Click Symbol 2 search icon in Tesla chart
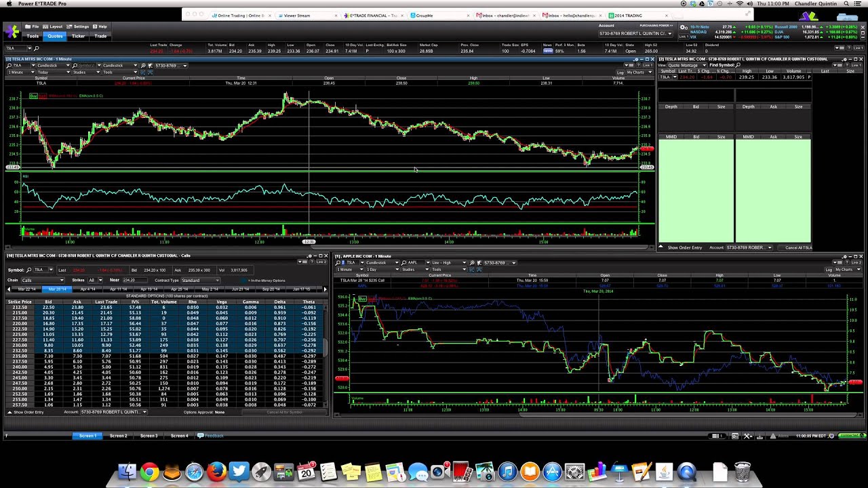Screen dimensions: 868x488 point(75,66)
